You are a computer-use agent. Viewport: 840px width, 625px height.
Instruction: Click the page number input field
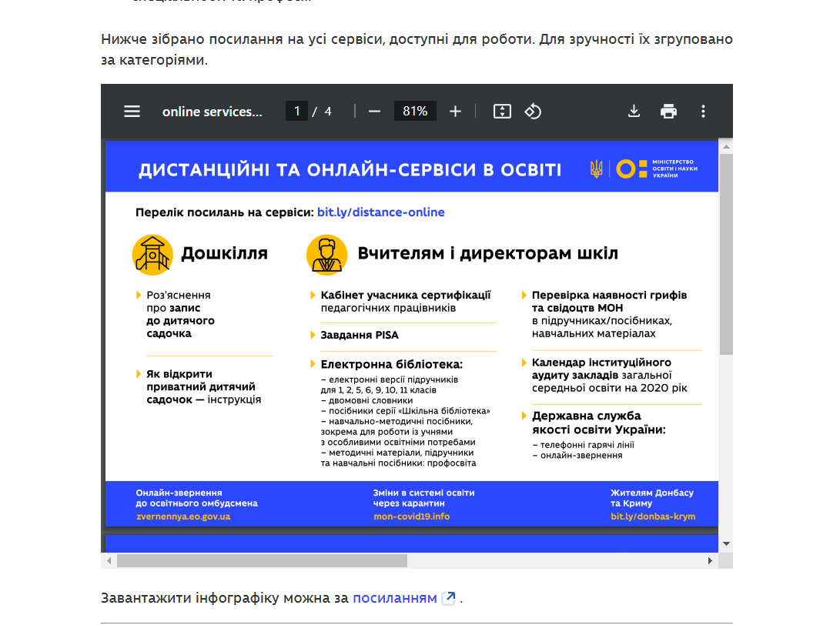(296, 112)
